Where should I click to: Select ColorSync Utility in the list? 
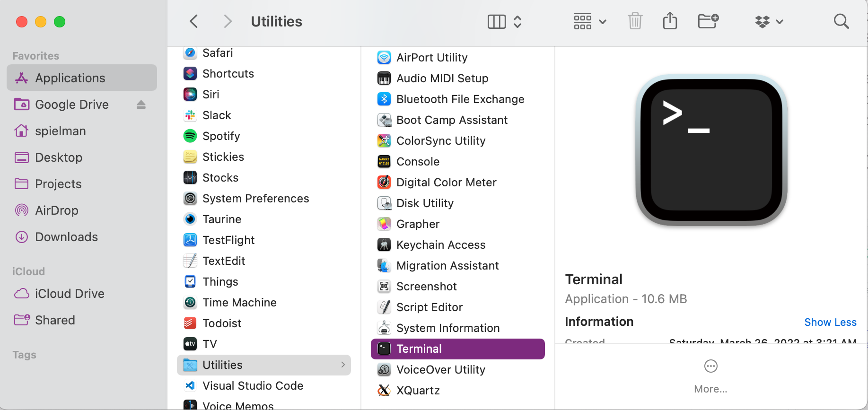tap(458, 141)
